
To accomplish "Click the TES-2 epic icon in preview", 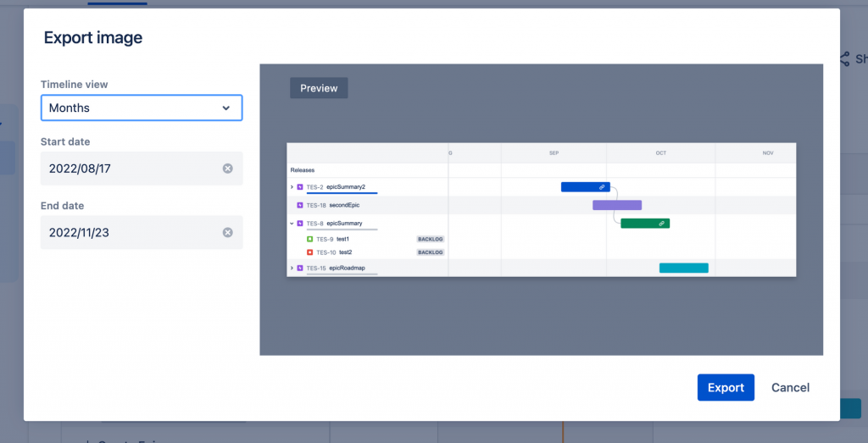I will click(x=300, y=187).
